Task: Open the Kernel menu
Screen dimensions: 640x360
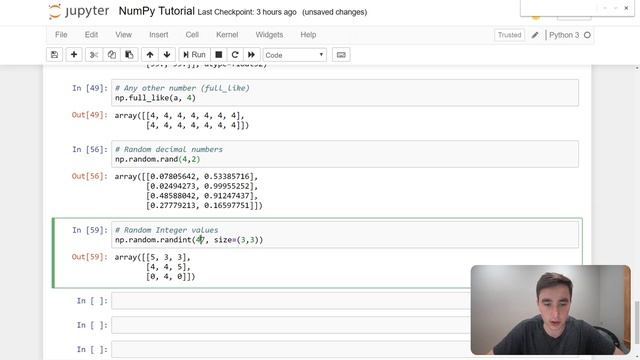Action: point(227,35)
